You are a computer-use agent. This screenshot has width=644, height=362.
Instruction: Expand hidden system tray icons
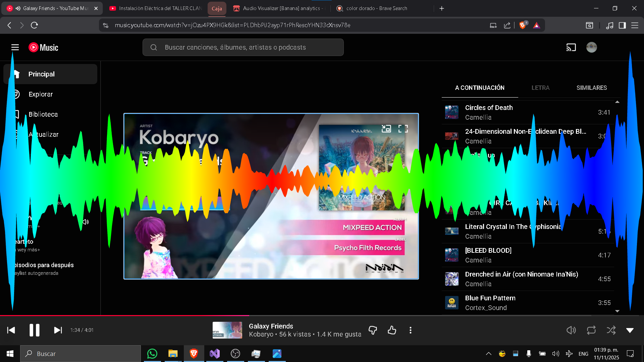(x=488, y=354)
